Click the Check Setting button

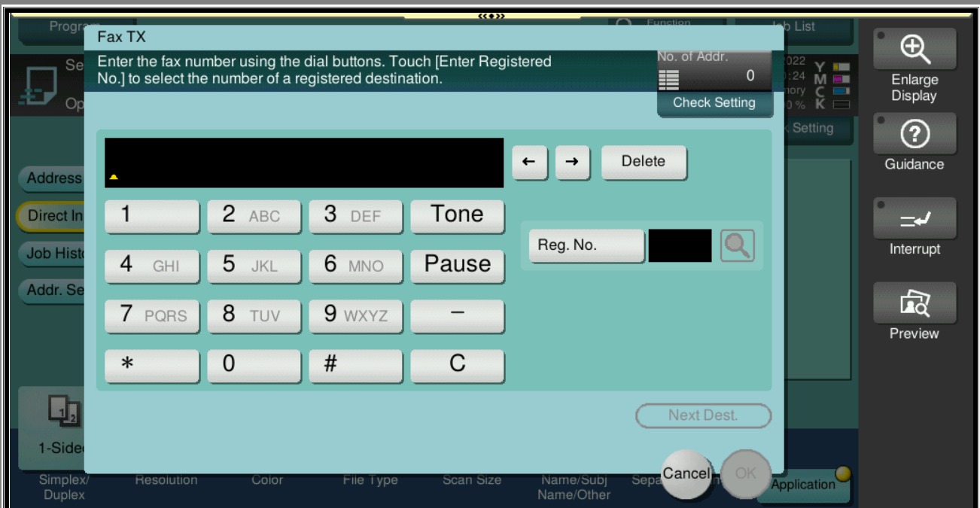point(714,103)
